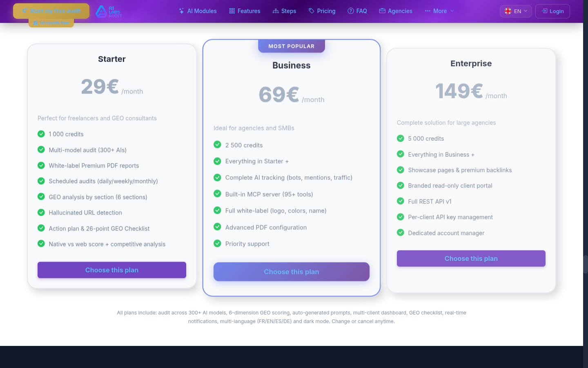Click the checkmark next to 5 000 credits
Image resolution: width=588 pixels, height=368 pixels.
401,138
